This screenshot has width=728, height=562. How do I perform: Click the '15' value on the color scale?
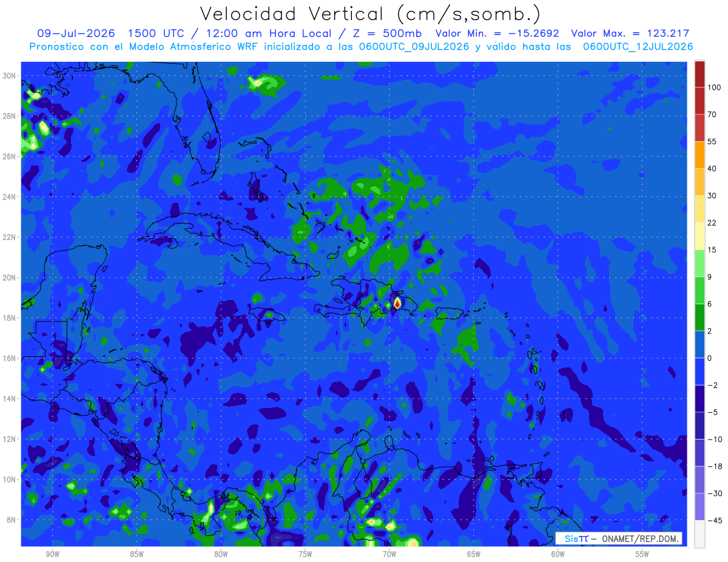click(712, 250)
